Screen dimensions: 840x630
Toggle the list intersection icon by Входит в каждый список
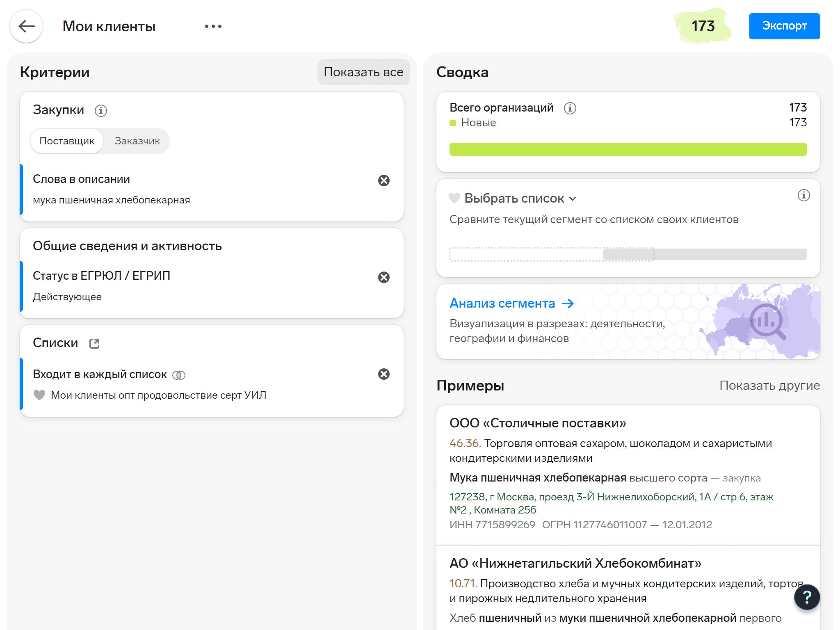(179, 375)
